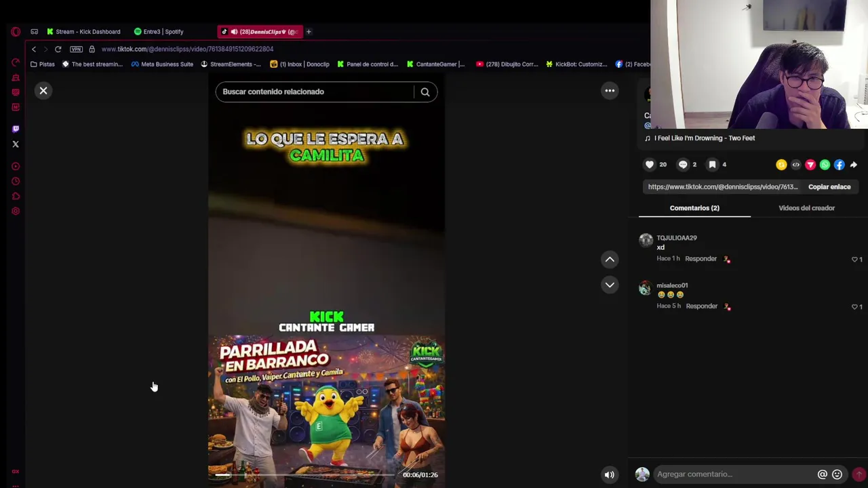Open Inbox Donoclip bookmark

click(300, 64)
